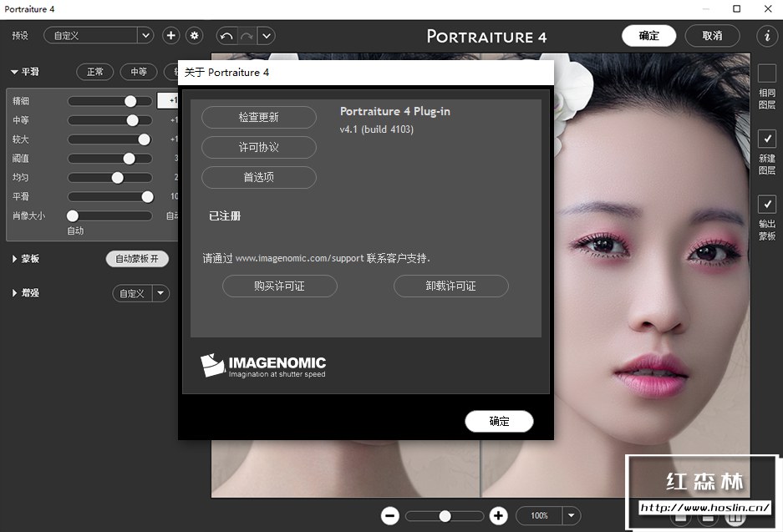Open the 100% zoom level dropdown

572,515
